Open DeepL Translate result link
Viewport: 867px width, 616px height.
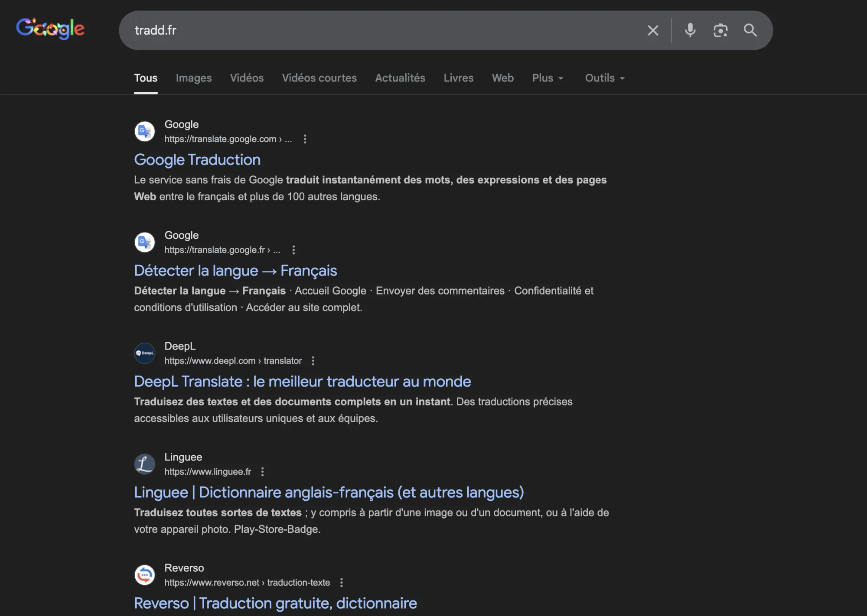(302, 382)
